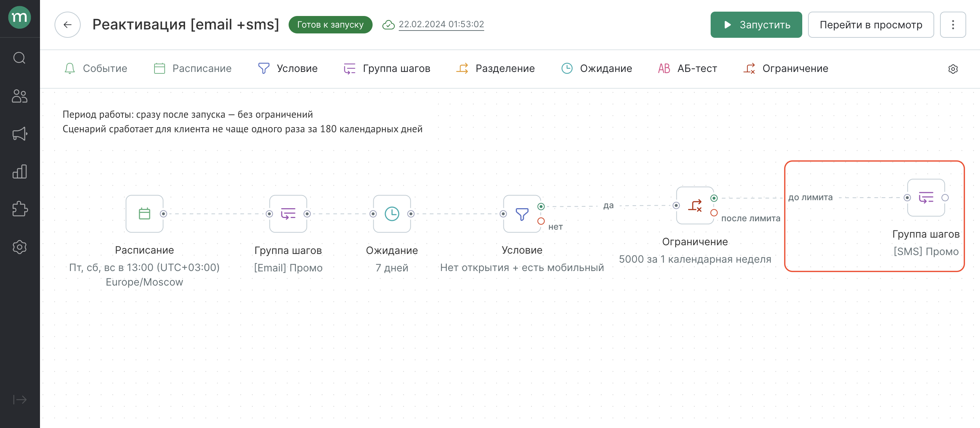Click 'Нет открытия + есть мобильный' label
980x428 pixels.
[522, 268]
